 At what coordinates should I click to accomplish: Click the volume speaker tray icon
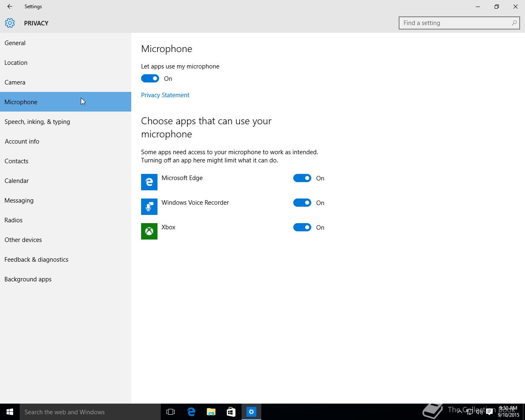(x=479, y=412)
